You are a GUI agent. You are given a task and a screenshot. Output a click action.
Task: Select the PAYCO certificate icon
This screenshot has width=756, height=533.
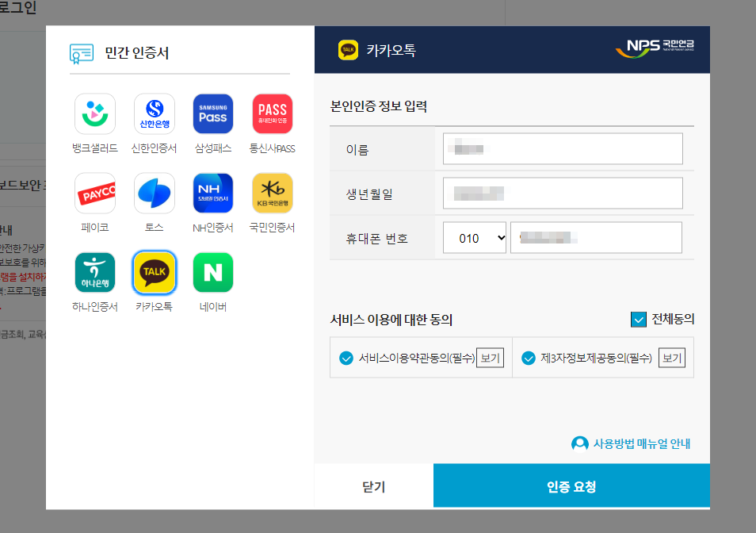click(95, 193)
